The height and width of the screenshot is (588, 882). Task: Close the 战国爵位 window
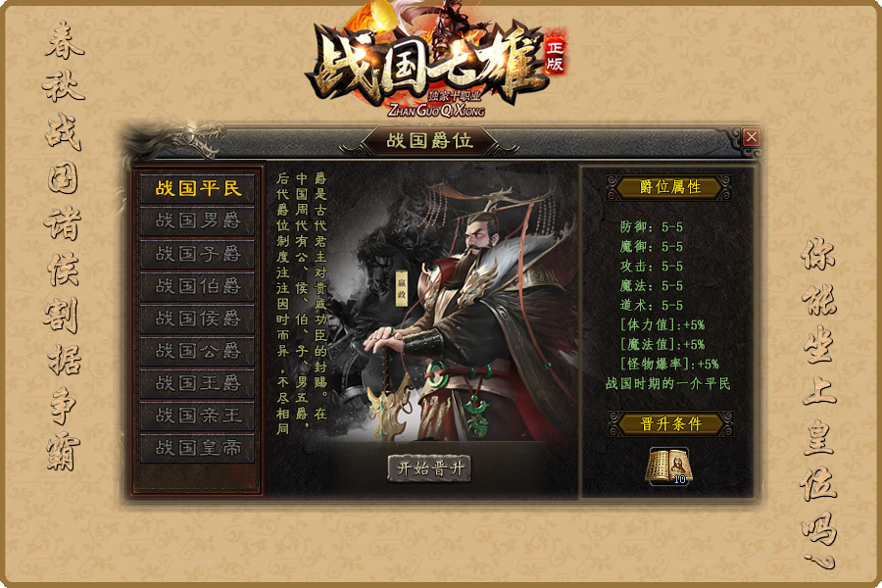click(751, 137)
